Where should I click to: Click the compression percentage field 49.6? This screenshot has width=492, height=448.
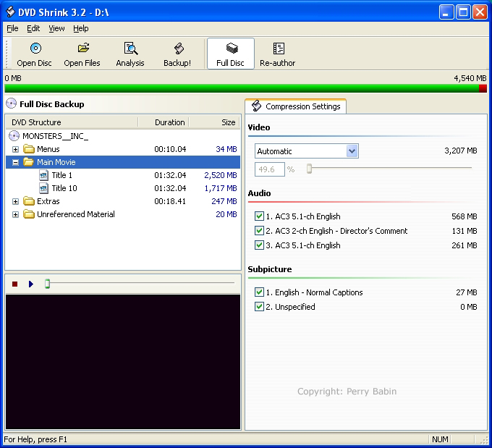(270, 169)
